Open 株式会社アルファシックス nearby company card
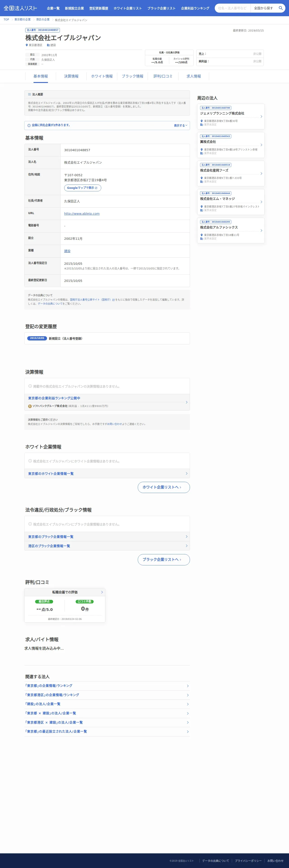This screenshot has height=868, width=289. tap(231, 231)
